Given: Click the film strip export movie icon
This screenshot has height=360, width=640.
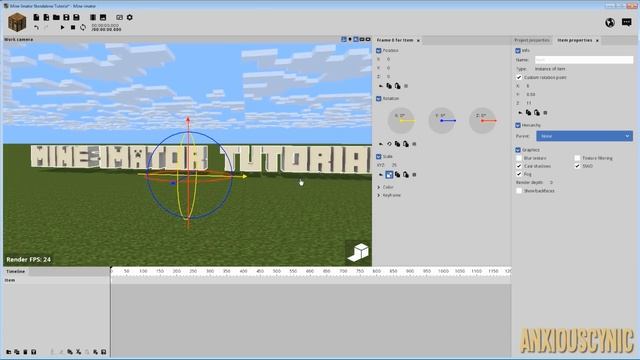Looking at the screenshot, I should 93,17.
